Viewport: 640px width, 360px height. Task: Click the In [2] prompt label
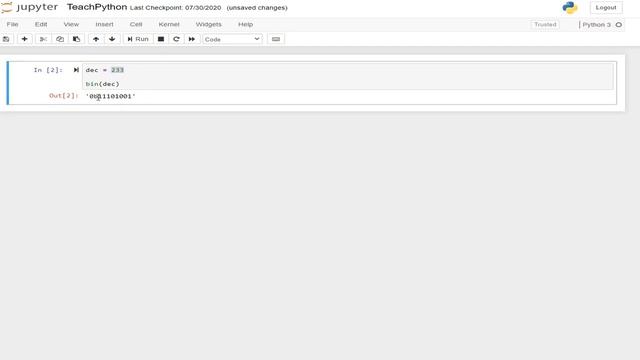pyautogui.click(x=48, y=70)
